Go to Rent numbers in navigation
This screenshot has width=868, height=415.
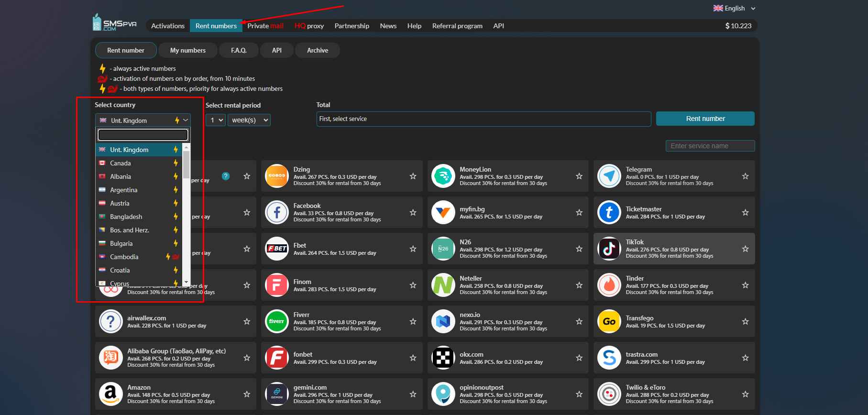point(216,26)
